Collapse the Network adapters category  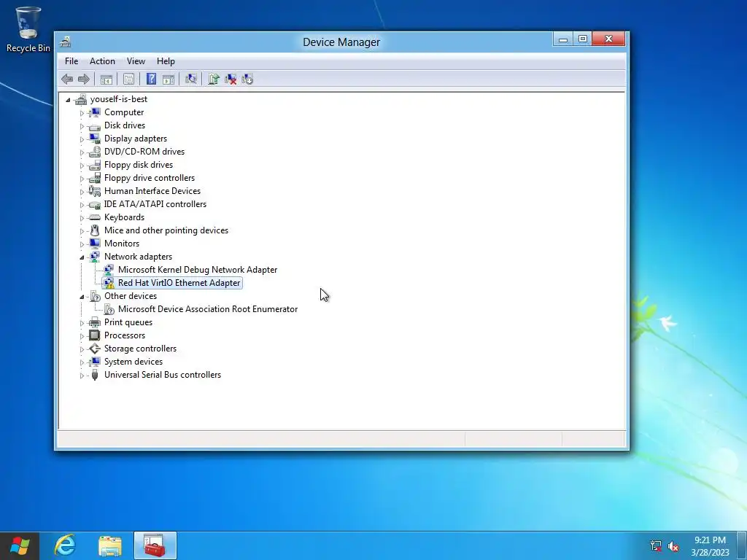tap(82, 257)
